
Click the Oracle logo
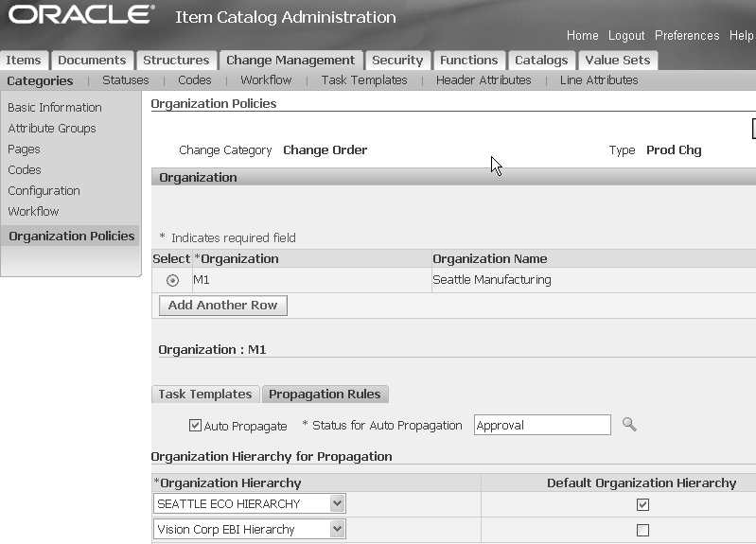coord(81,15)
